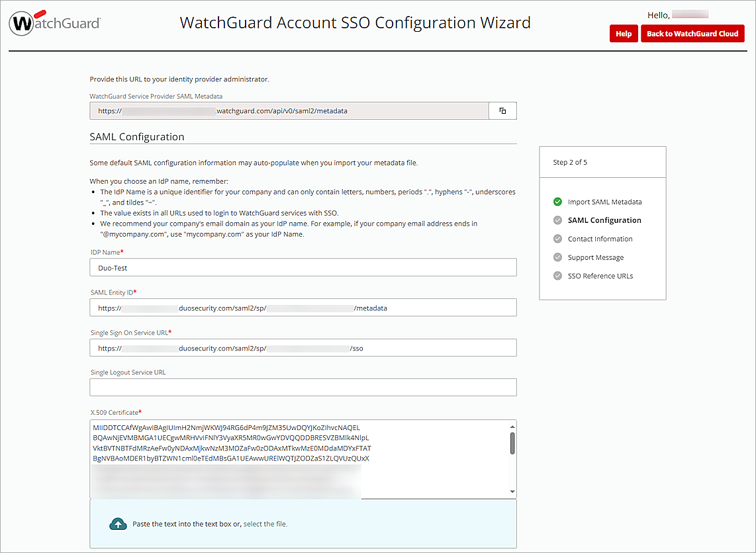Go Back to WatchGuard Cloud
The image size is (756, 553).
pos(692,33)
